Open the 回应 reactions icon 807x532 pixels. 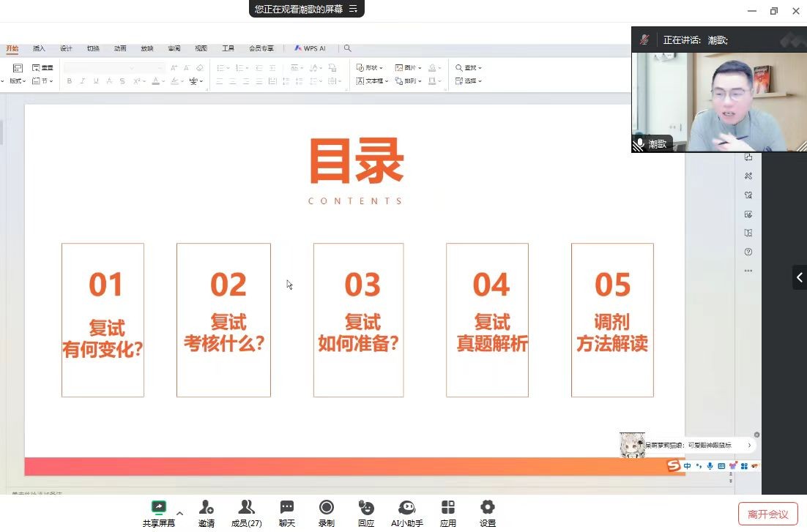tap(366, 507)
